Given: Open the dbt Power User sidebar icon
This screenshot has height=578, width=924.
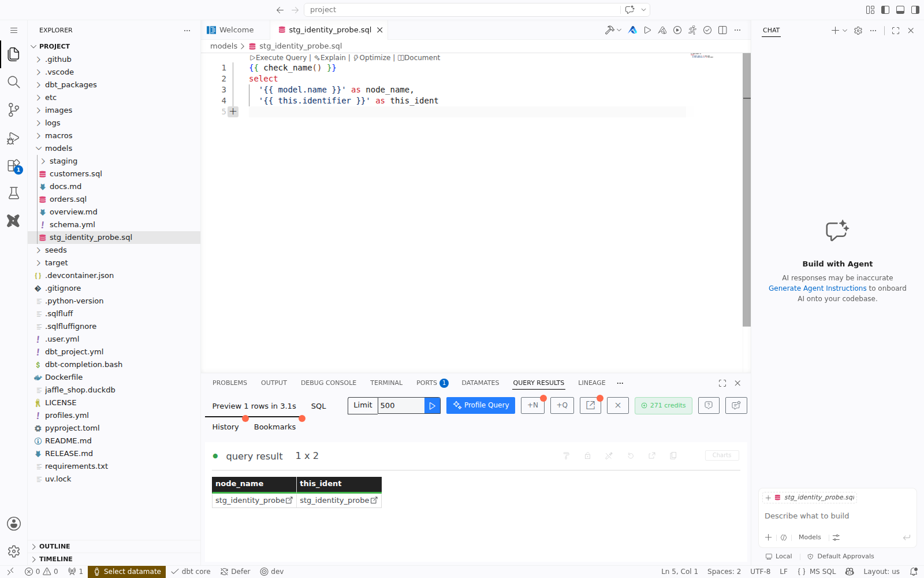Looking at the screenshot, I should pos(14,221).
